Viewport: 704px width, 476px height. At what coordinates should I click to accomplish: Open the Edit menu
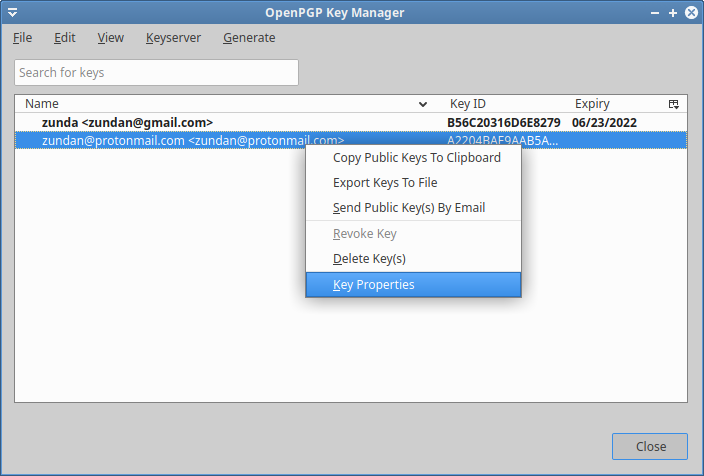coord(65,38)
